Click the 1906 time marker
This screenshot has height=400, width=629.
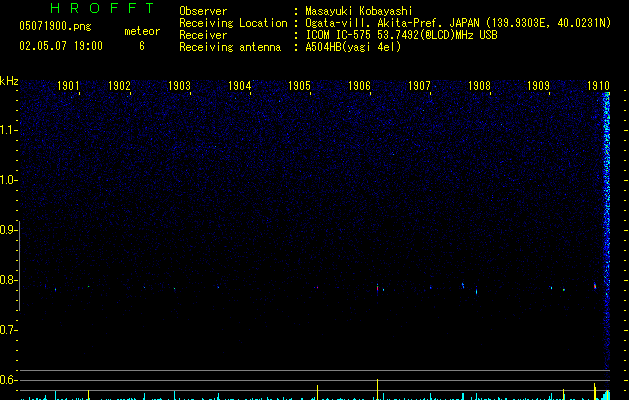[x=359, y=86]
